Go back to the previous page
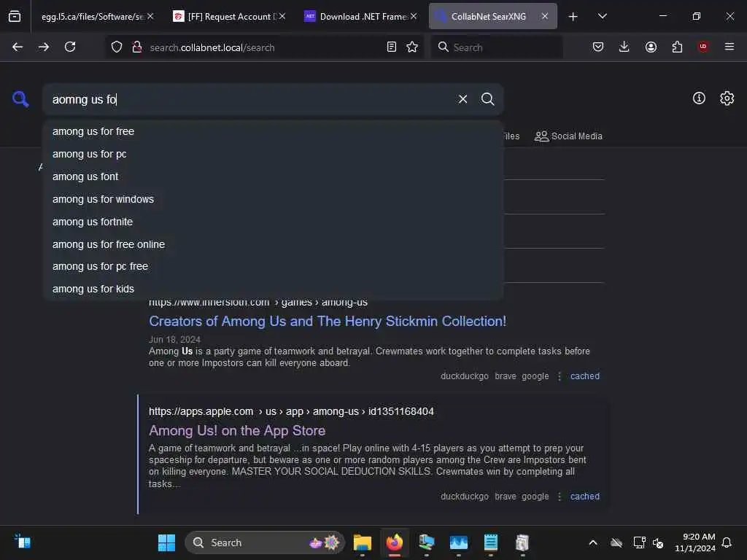 coord(18,47)
